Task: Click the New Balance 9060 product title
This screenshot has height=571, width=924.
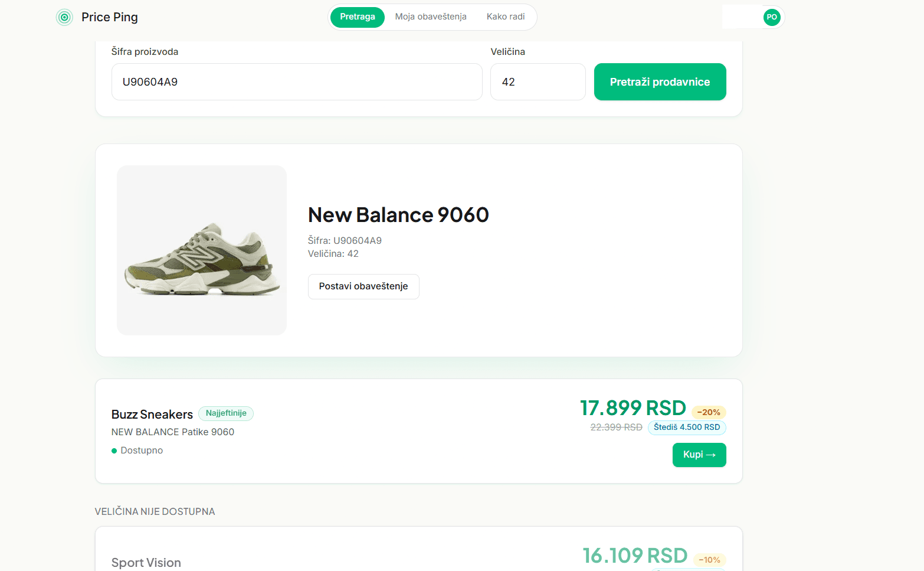Action: pyautogui.click(x=398, y=215)
